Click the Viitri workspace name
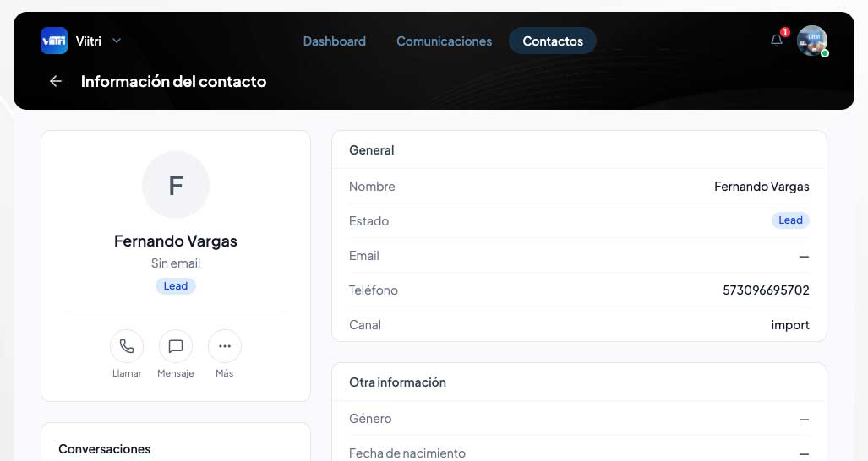 coord(89,41)
